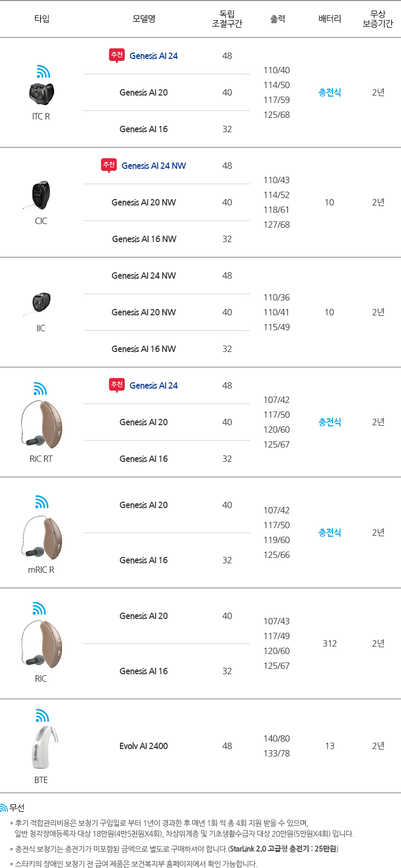Click the red 추천 badge in the CIC row
Screen dimensions: 401x868
click(109, 165)
